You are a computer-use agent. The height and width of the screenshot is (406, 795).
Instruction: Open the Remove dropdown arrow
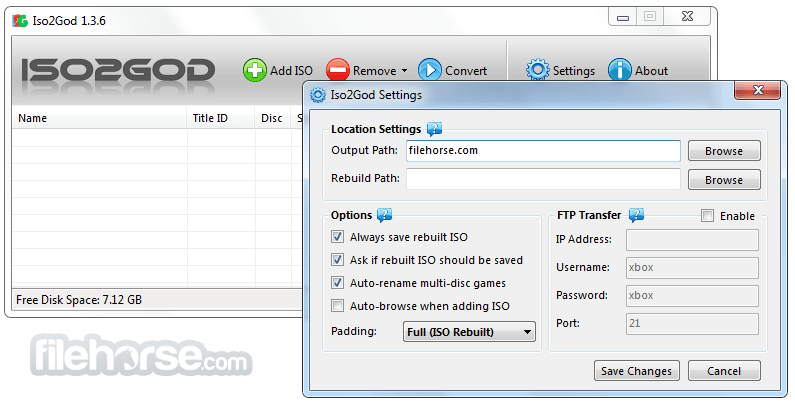coord(405,70)
